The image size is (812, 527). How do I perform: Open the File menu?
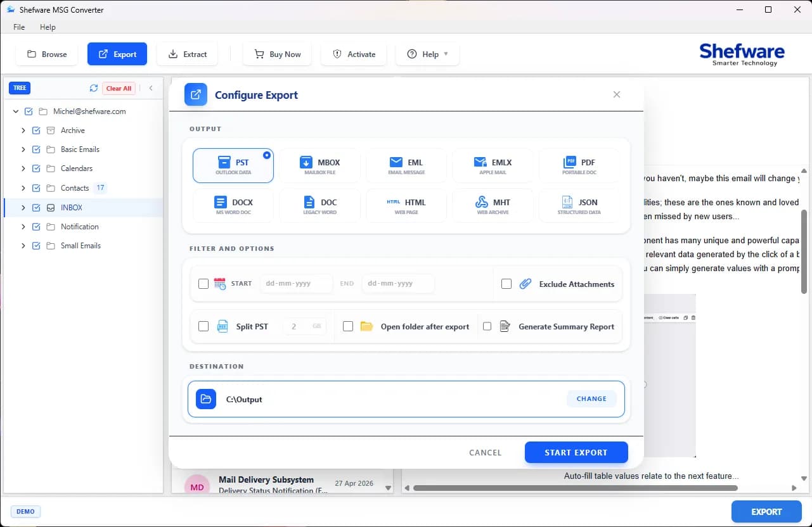(x=19, y=27)
